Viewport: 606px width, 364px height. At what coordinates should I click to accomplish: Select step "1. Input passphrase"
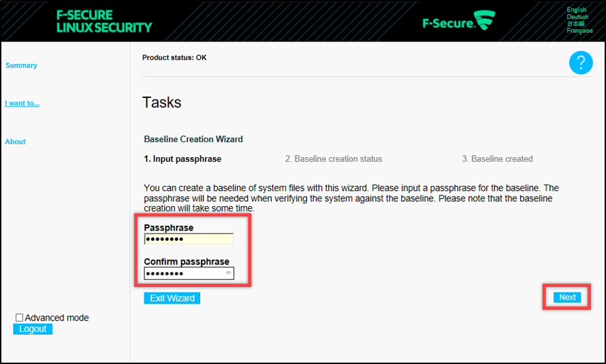(182, 159)
